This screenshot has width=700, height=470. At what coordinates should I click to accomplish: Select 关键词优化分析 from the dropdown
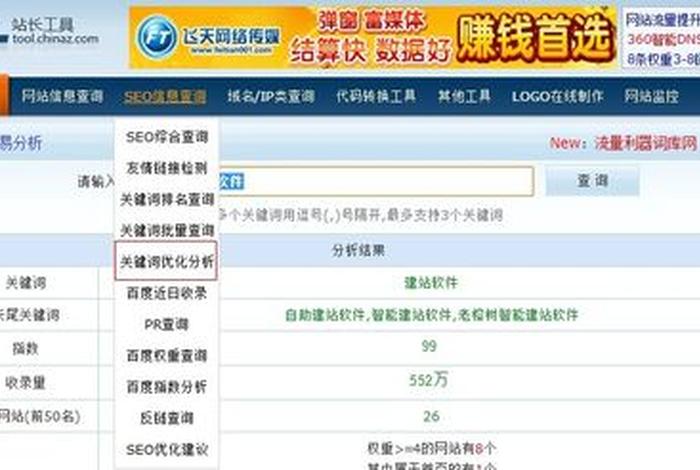point(166,261)
